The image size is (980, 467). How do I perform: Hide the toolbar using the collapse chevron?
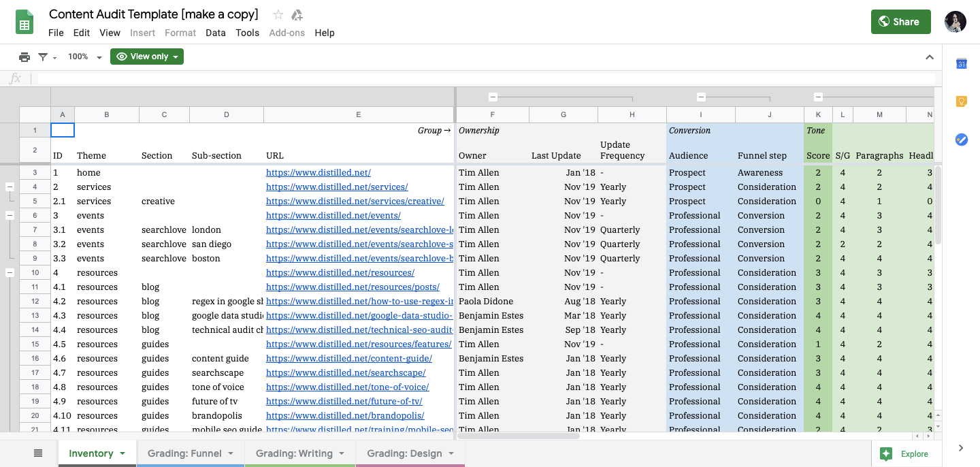(930, 57)
